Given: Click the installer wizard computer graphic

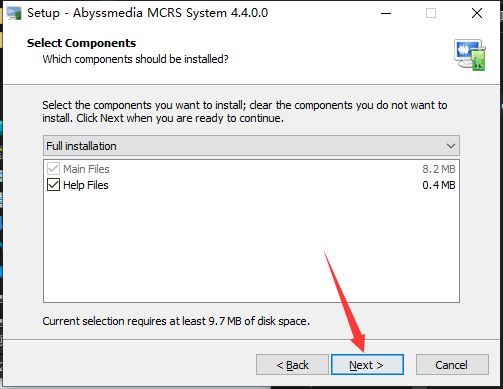Looking at the screenshot, I should pos(470,55).
